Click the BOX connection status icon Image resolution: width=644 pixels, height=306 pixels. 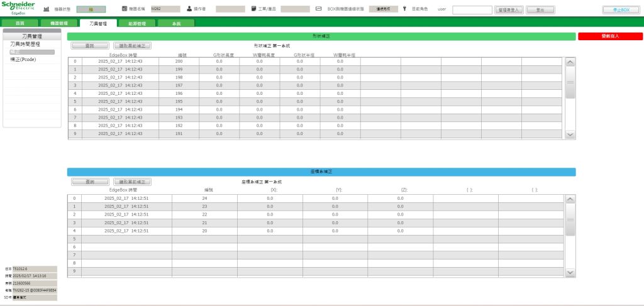[x=318, y=9]
